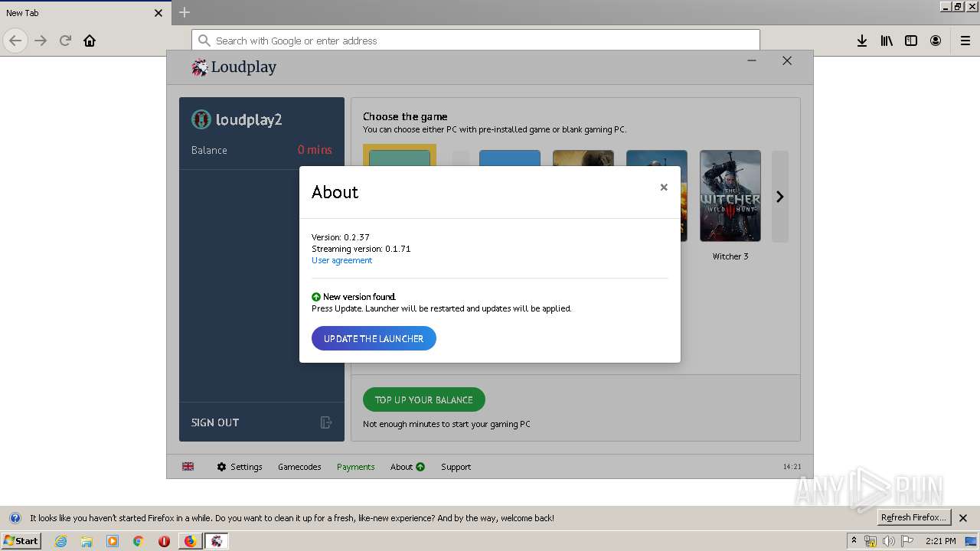Close the New Tab tab
This screenshot has height=551, width=980.
[x=158, y=13]
